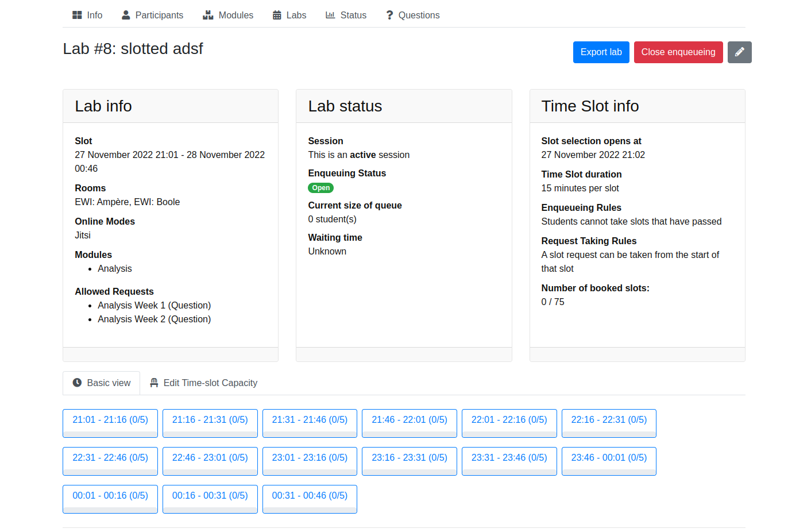Select the 00:16 - 00:31 time slot
Viewport: 788px width, 532px height.
(210, 499)
